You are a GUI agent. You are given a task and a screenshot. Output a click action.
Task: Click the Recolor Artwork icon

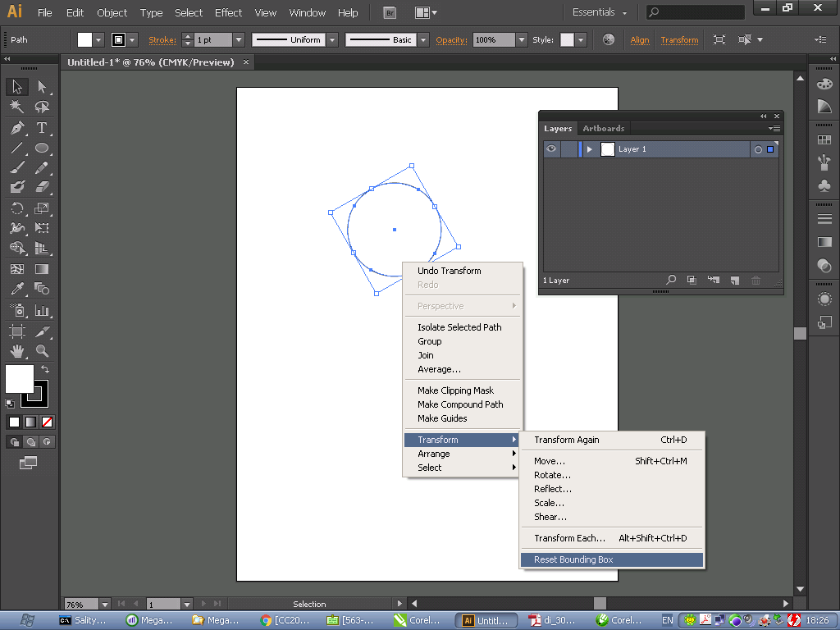[x=609, y=39]
